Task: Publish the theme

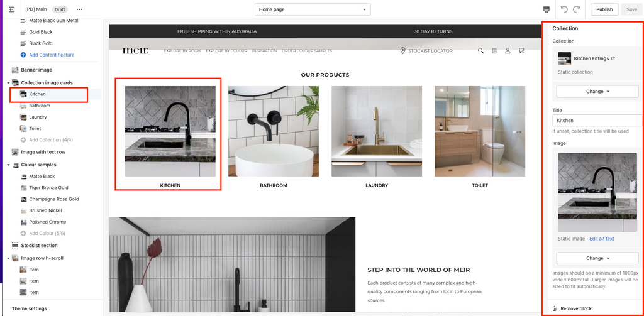Action: tap(604, 9)
